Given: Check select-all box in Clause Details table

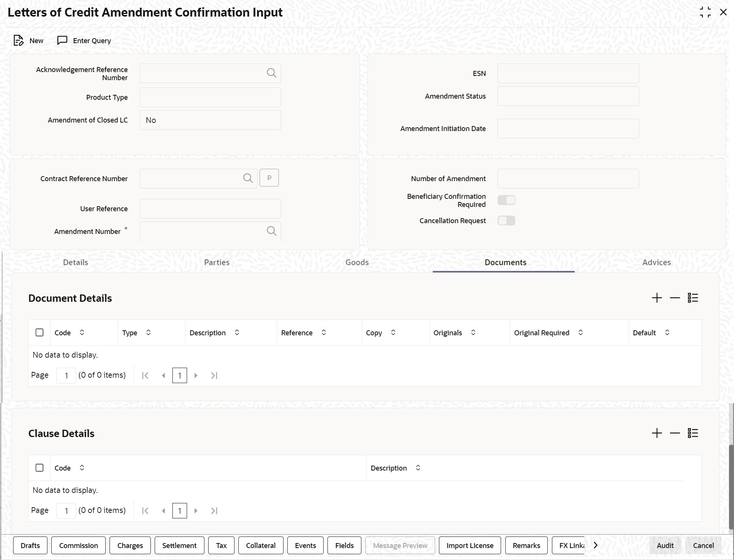Looking at the screenshot, I should (x=39, y=468).
